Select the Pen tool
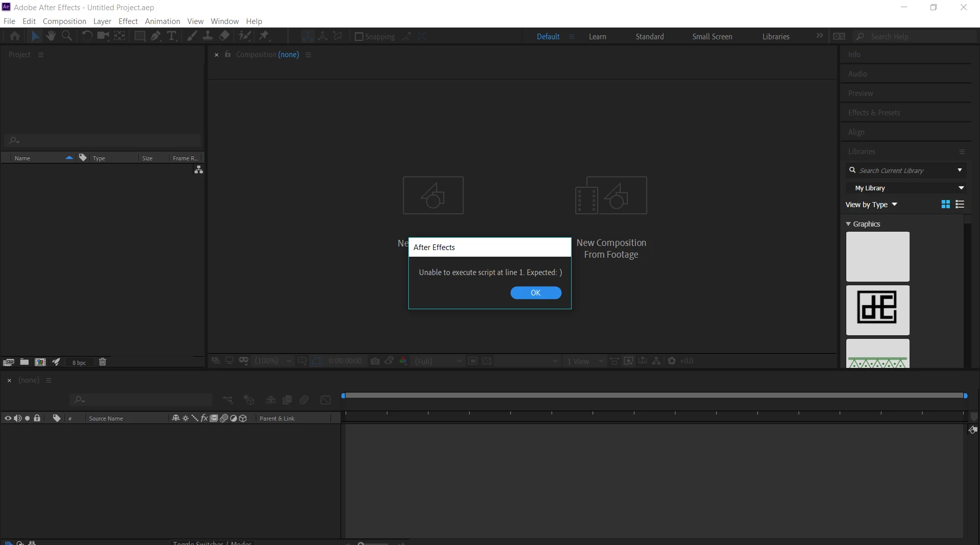Screen dimensions: 980x545 [x=156, y=36]
